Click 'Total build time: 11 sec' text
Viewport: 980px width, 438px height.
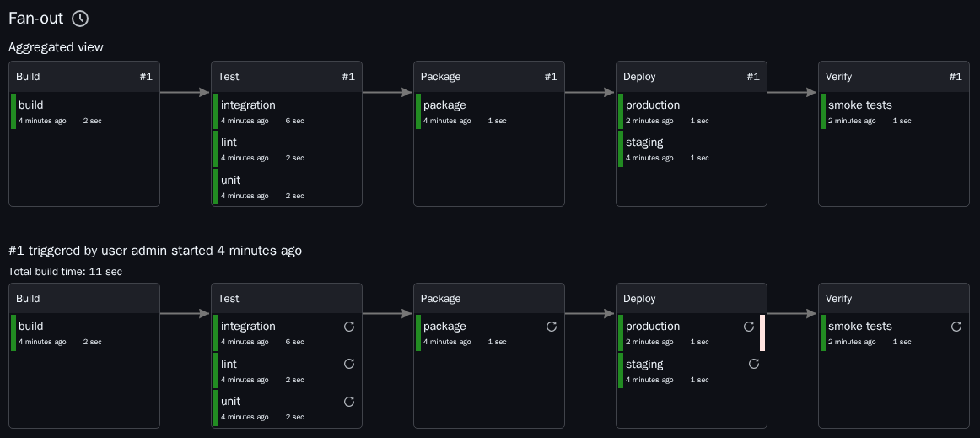pyautogui.click(x=66, y=272)
